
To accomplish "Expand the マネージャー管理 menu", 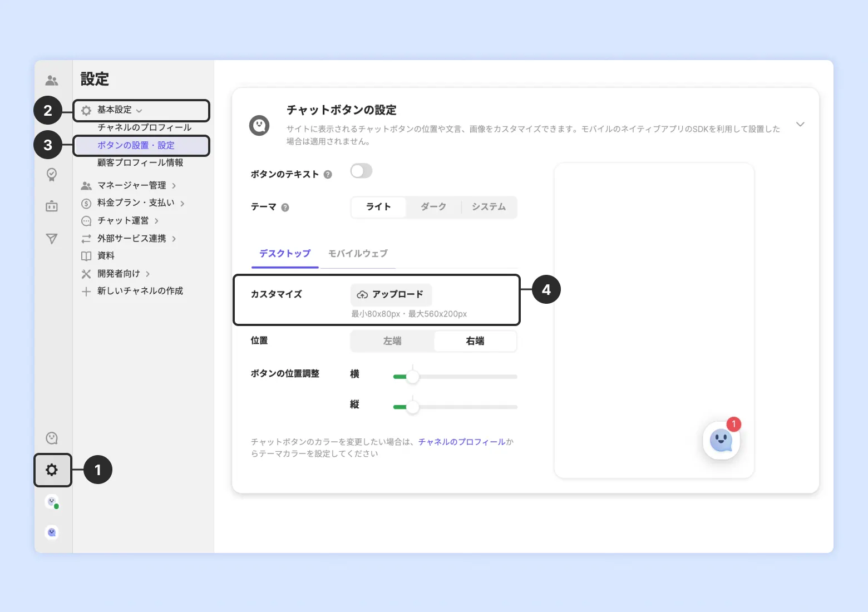I will (174, 186).
